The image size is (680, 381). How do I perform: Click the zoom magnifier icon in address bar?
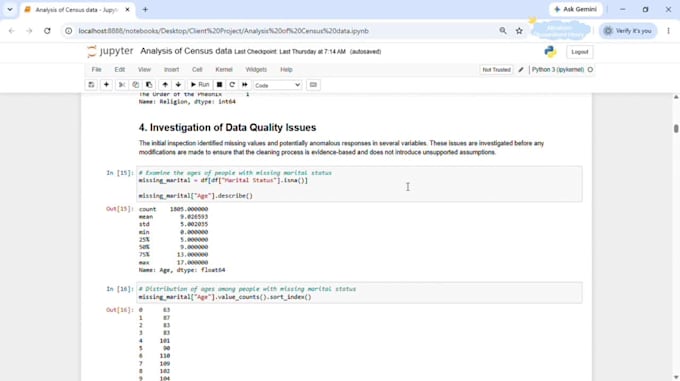click(x=503, y=31)
